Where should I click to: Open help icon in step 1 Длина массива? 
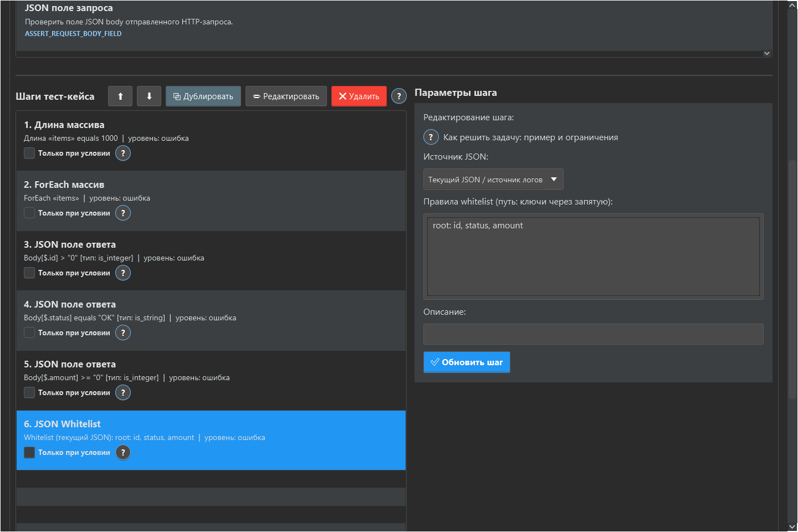[x=123, y=153]
